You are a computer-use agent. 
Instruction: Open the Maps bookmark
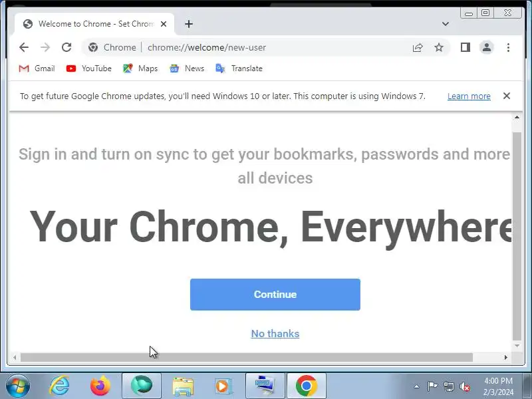point(140,68)
